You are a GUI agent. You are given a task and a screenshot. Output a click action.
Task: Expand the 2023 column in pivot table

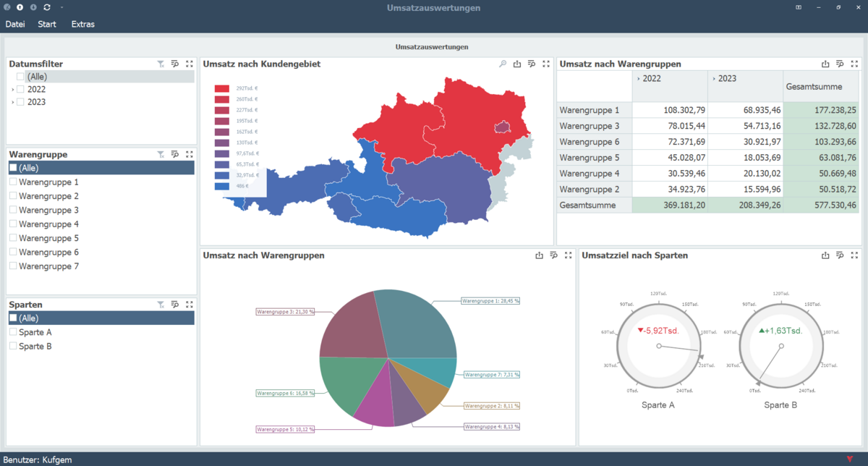[x=712, y=78]
